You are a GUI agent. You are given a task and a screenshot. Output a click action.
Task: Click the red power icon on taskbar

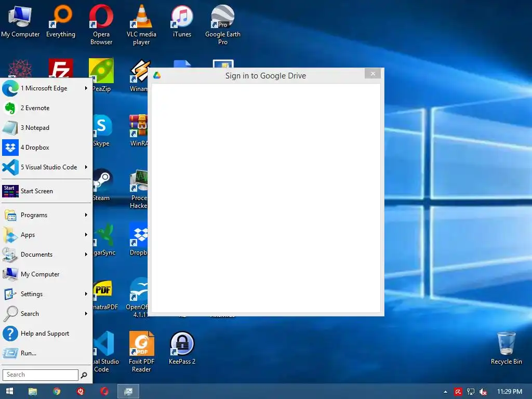pyautogui.click(x=81, y=392)
